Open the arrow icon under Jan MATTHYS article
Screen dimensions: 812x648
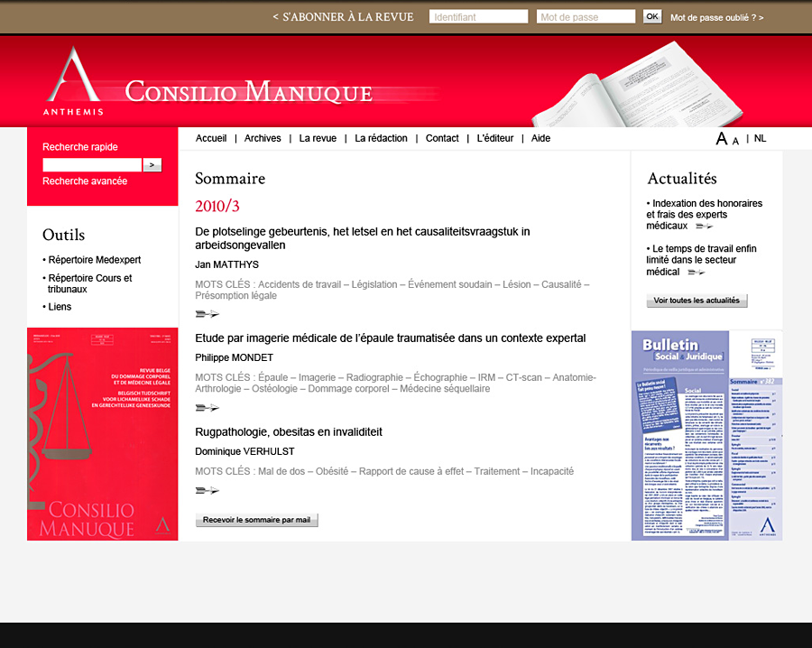tap(208, 314)
